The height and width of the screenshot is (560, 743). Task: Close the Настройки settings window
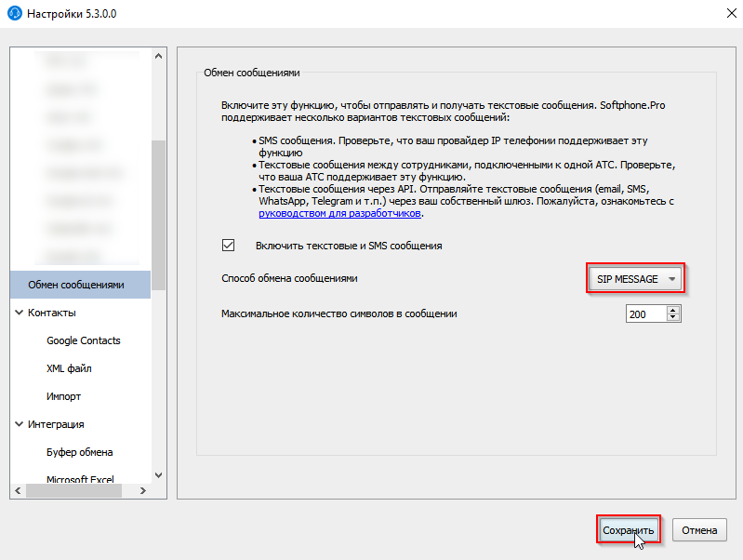point(731,13)
